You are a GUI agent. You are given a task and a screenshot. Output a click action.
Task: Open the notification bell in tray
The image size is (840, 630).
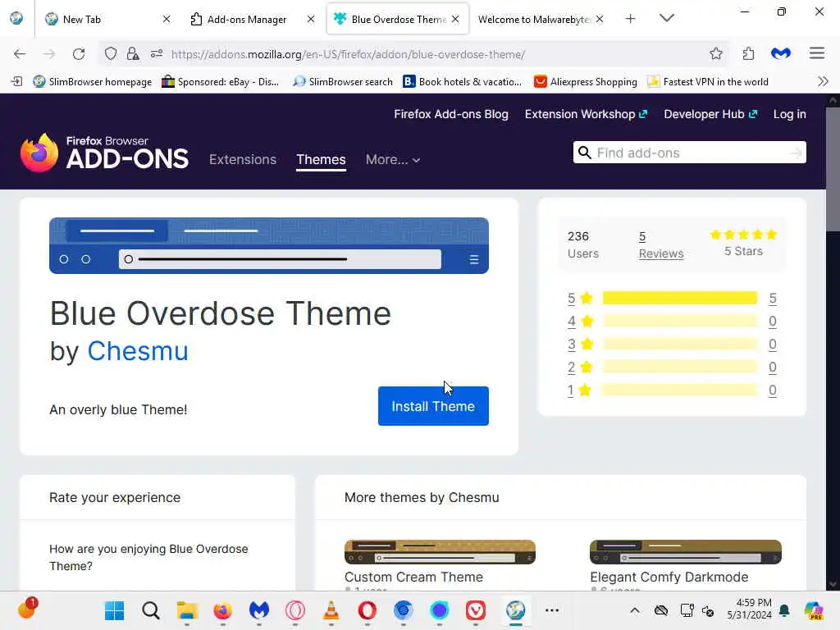784,610
